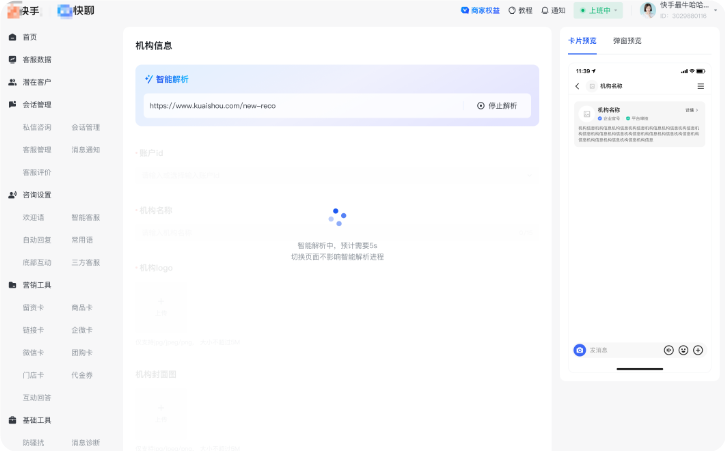
Task: Collapse the 基础工具 sidebar section
Action: click(x=37, y=420)
